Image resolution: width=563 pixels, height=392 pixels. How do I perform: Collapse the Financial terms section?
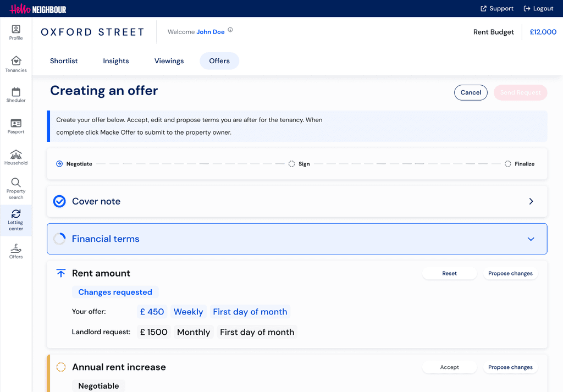(531, 239)
